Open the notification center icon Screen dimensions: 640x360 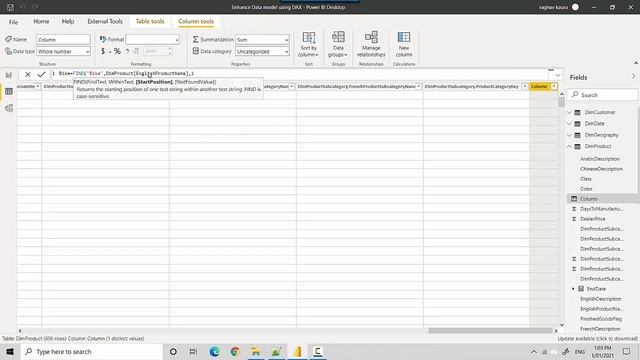coord(627,351)
